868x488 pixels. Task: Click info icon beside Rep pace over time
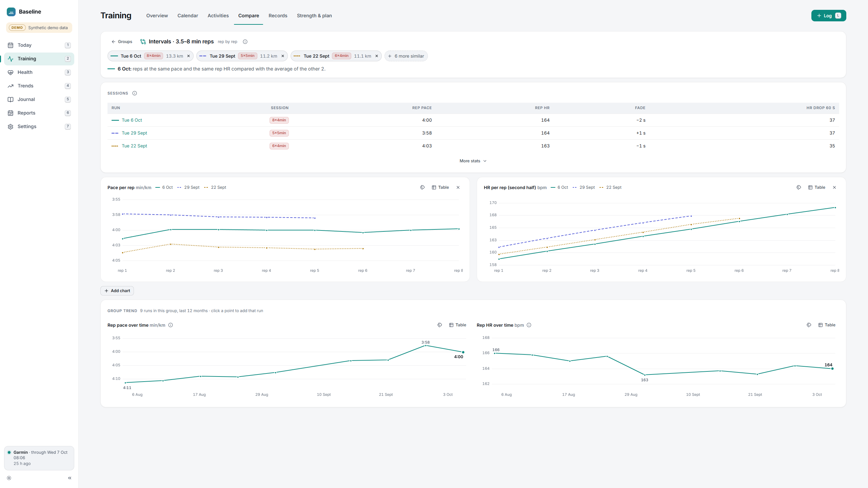coord(171,325)
